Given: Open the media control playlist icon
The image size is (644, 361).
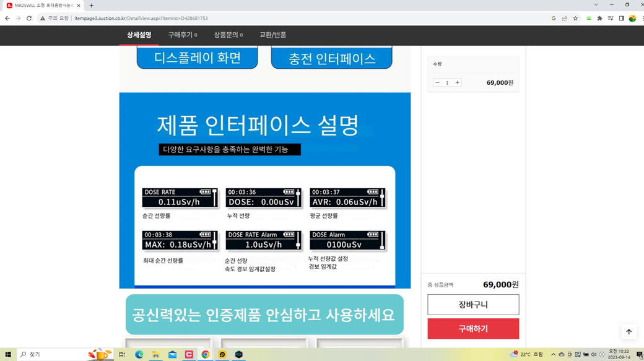Looking at the screenshot, I should 611,19.
